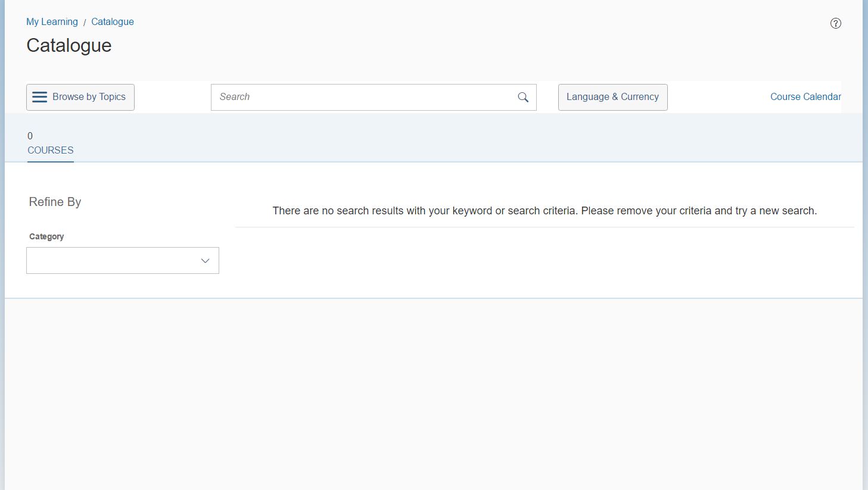Click the hamburger icon in Browse by Topics
This screenshot has height=490, width=868.
(x=39, y=97)
